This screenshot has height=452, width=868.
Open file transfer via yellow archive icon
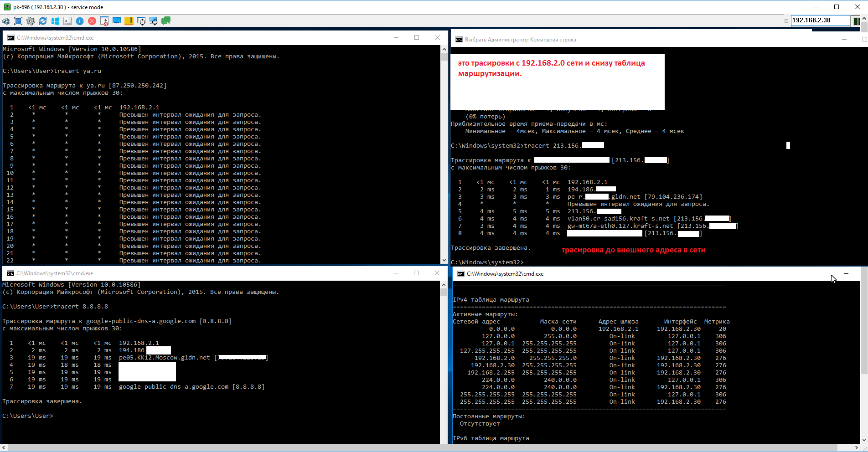click(x=129, y=21)
